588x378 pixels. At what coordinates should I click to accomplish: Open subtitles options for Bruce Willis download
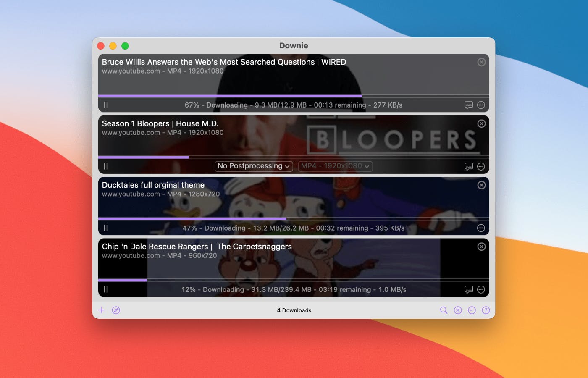pyautogui.click(x=469, y=105)
